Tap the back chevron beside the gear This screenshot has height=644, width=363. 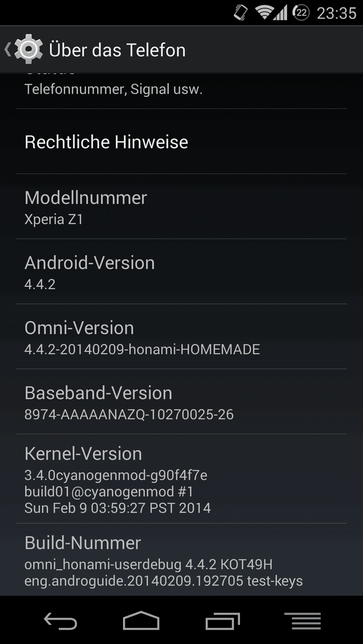pyautogui.click(x=7, y=49)
